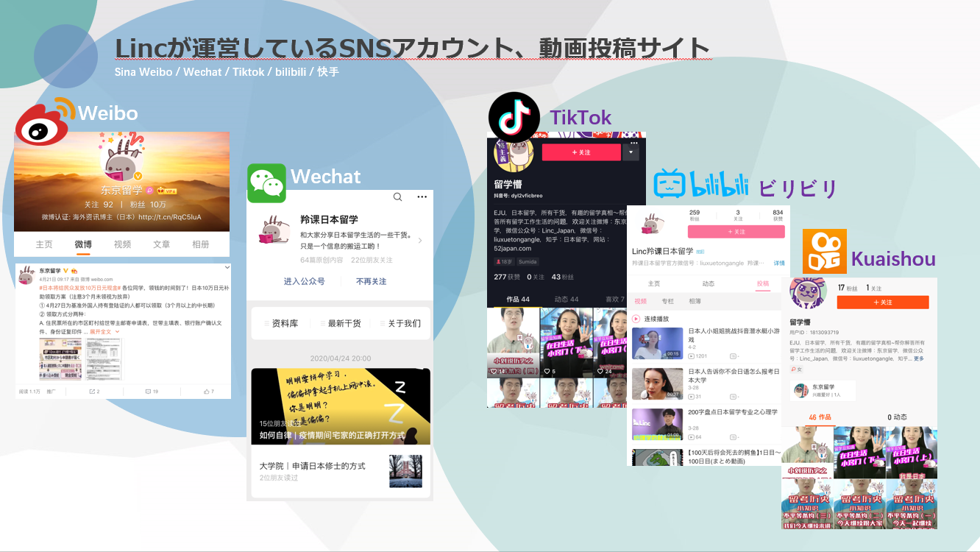Click the Weibo eye logo icon
The image size is (980, 552).
(x=43, y=121)
